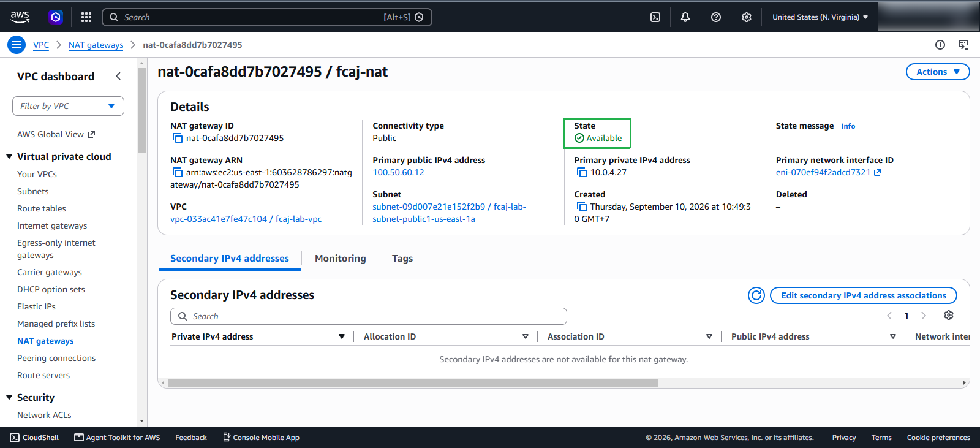The width and height of the screenshot is (980, 448).
Task: Open the notifications bell
Action: (x=685, y=17)
